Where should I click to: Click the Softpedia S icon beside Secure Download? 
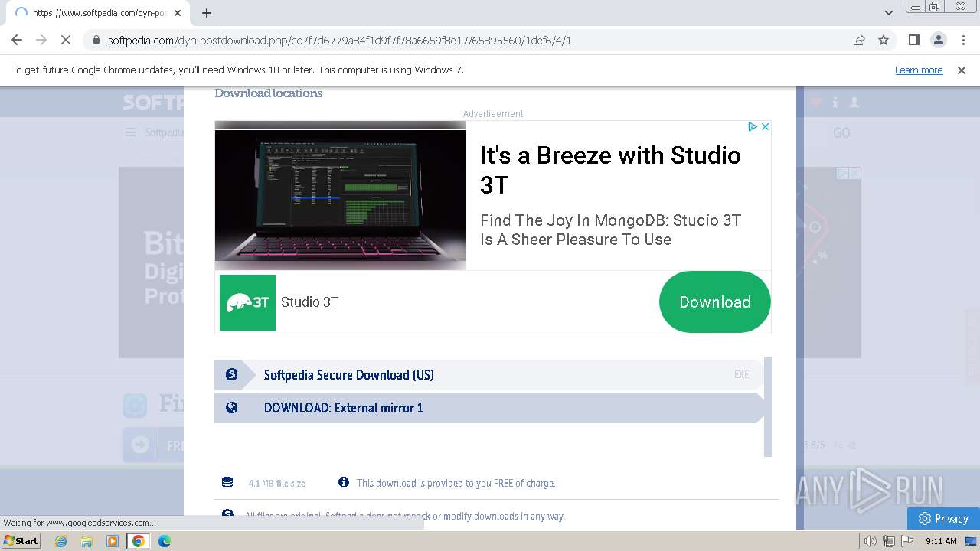(x=231, y=375)
